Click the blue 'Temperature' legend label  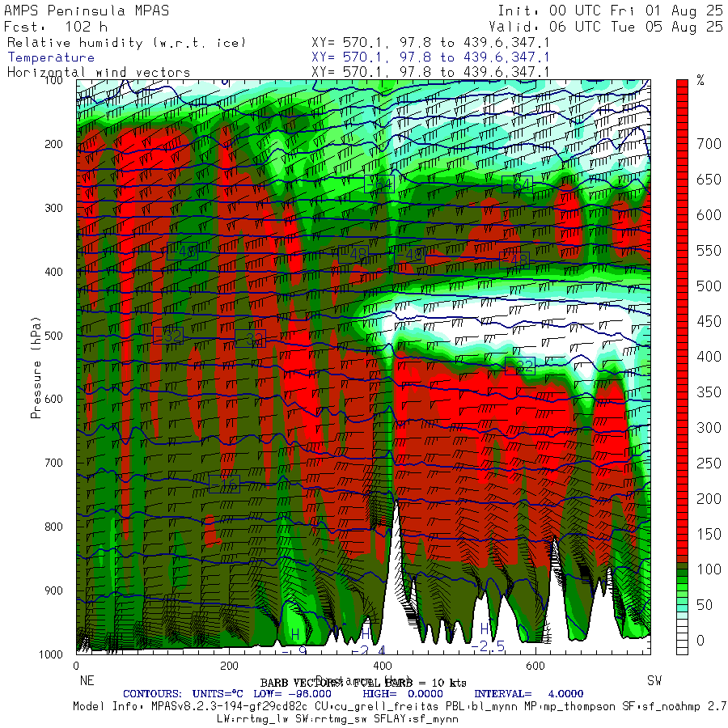[51, 57]
